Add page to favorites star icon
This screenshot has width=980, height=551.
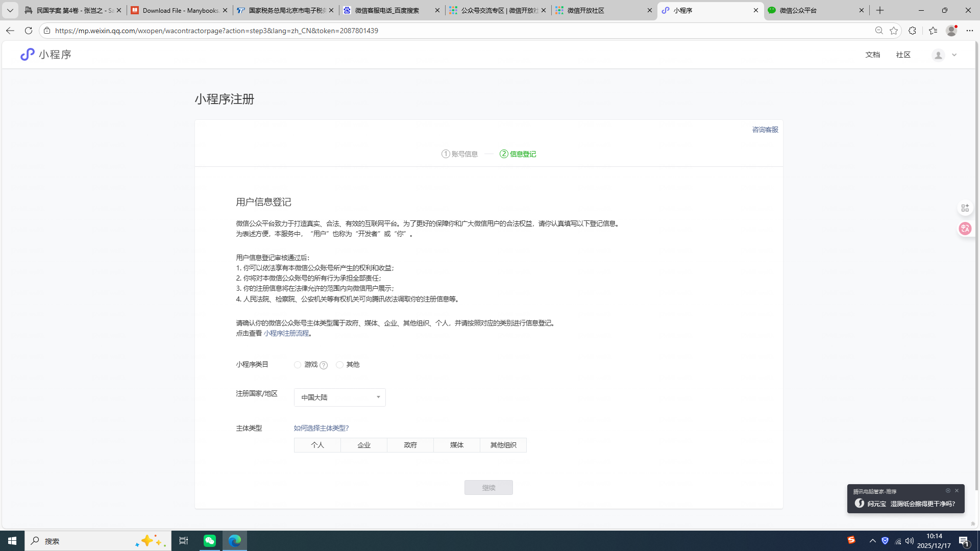pos(894,31)
